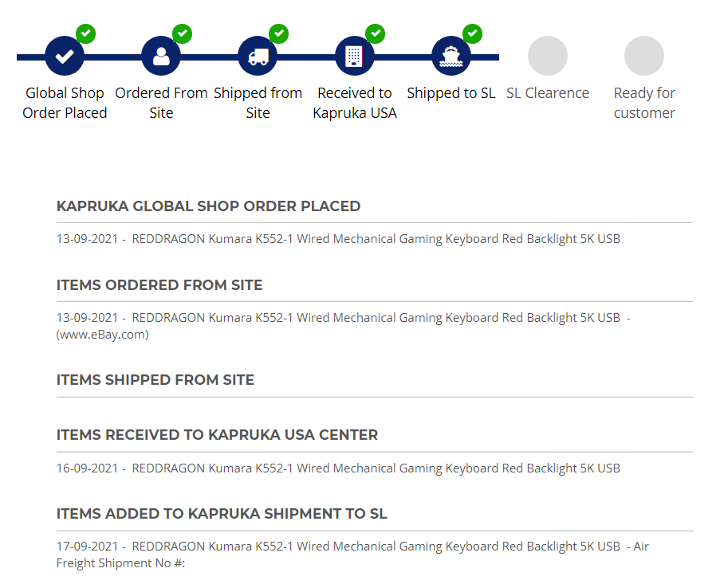Click Items Received To Kapruka USA Center heading
Viewport: 728px width, 580px height.
coord(217,435)
